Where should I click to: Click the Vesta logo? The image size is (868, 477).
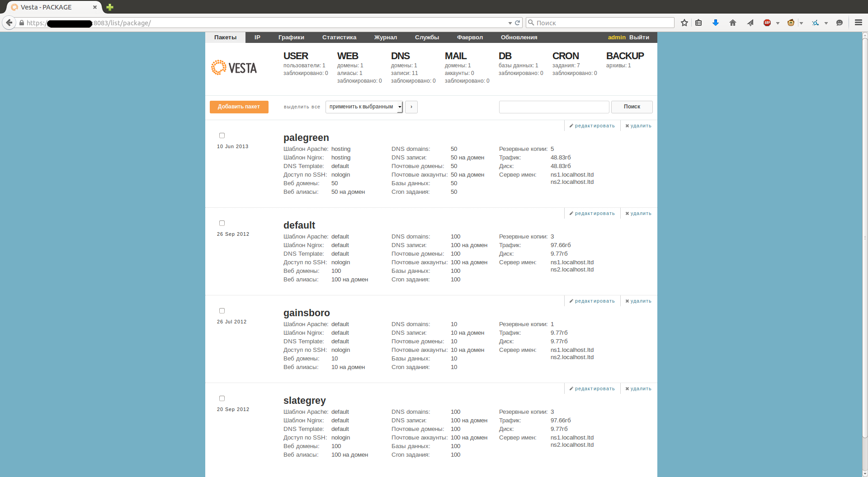tap(234, 68)
